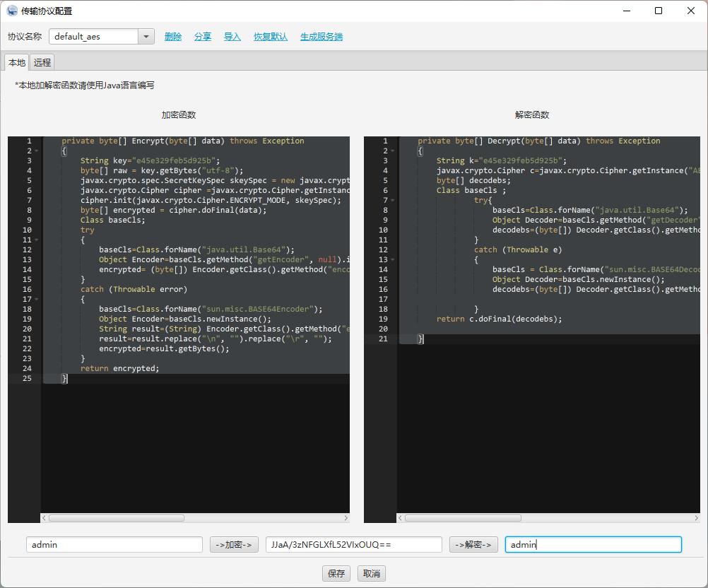The image size is (708, 588).
Task: Click left scroll arrow under decryption editor
Action: (401, 518)
